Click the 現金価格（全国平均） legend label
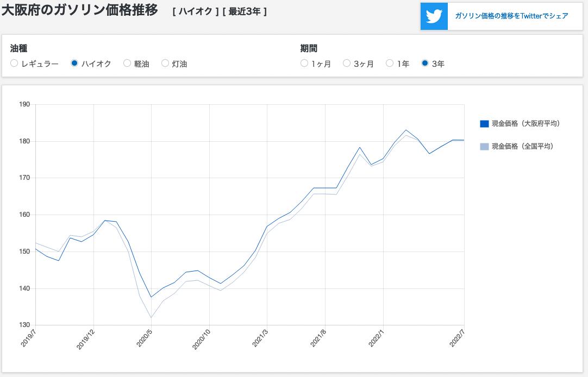The width and height of the screenshot is (588, 377). (522, 146)
